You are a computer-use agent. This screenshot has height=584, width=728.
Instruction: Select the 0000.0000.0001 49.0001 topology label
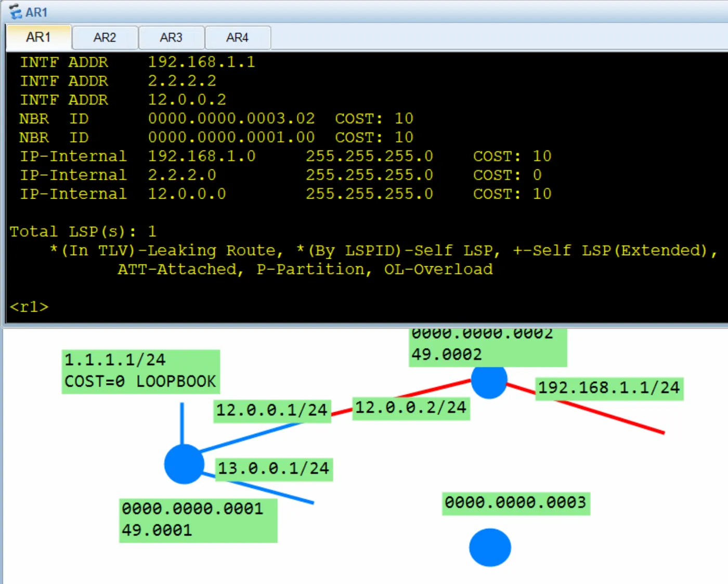(x=198, y=520)
